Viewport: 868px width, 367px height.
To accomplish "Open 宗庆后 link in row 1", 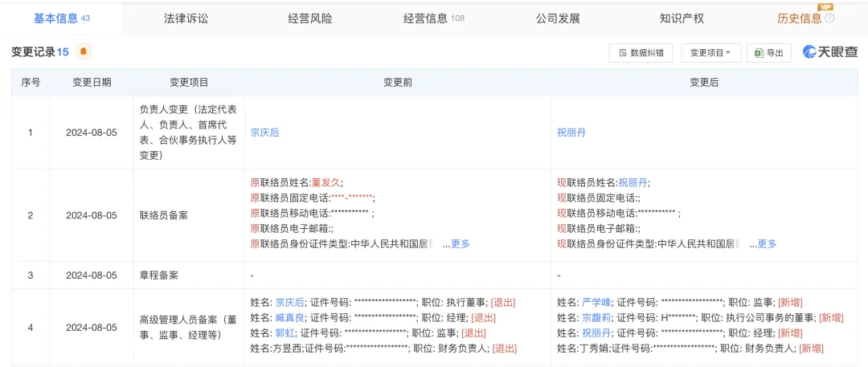I will click(x=265, y=133).
